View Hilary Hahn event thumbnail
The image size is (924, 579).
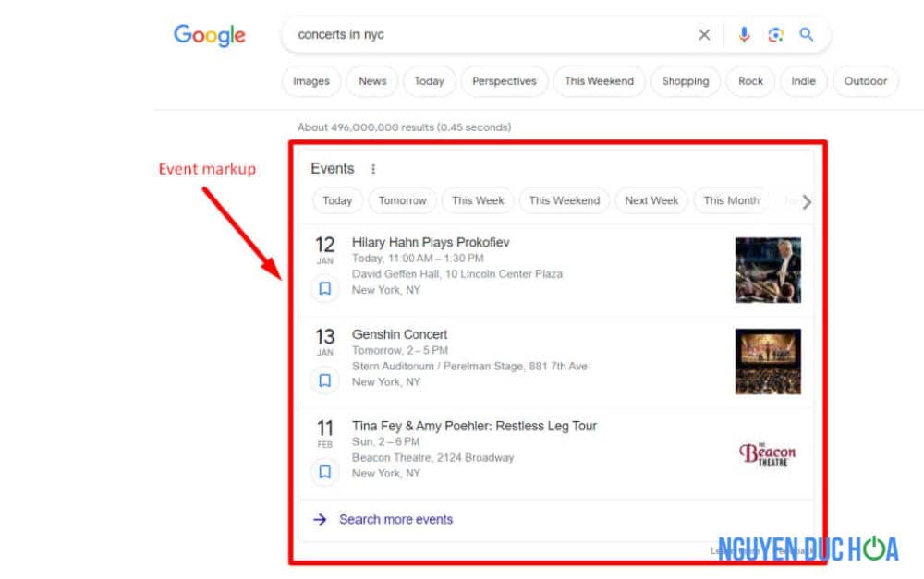point(768,270)
